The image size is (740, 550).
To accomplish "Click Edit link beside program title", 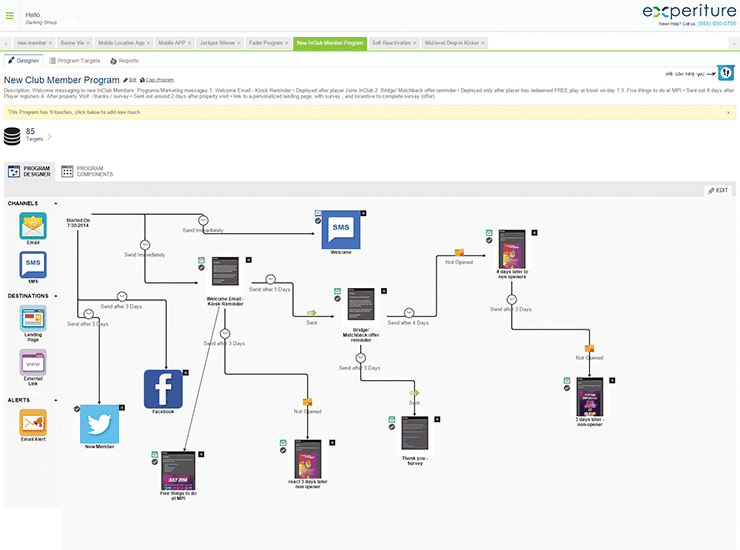I will coord(130,80).
